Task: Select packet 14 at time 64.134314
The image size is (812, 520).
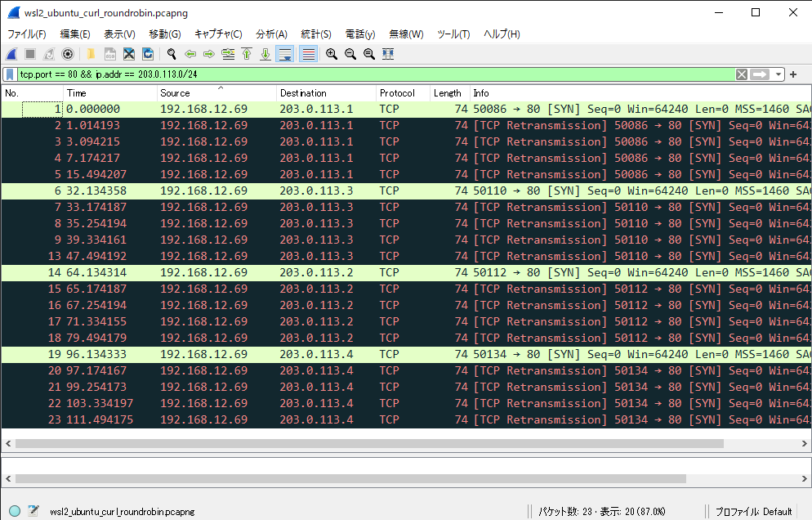Action: [x=406, y=273]
